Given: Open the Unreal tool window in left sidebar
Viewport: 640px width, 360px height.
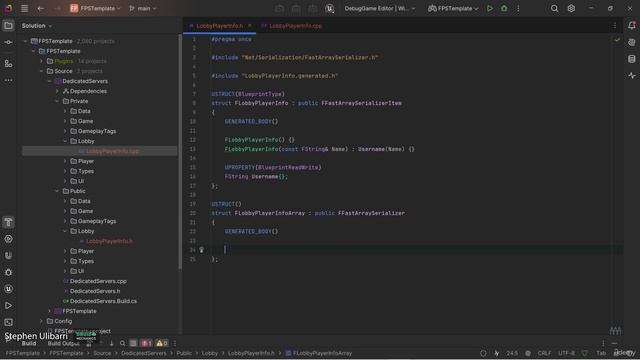Looking at the screenshot, I should click(8, 289).
